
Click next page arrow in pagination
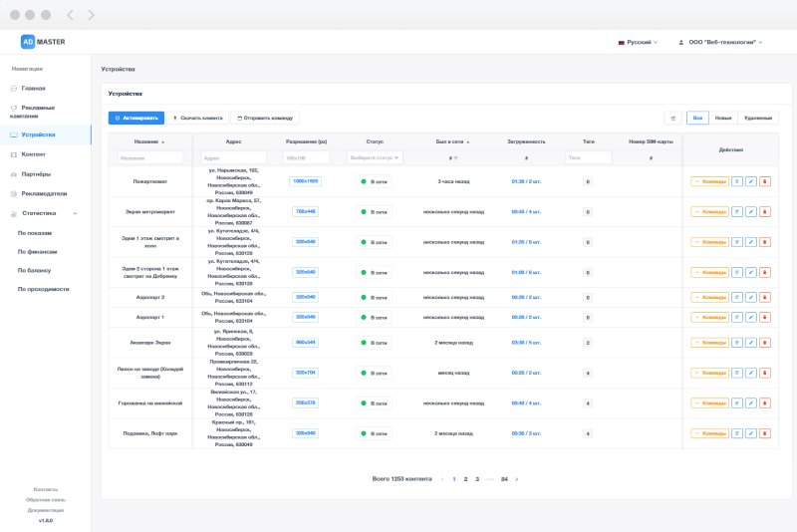click(517, 479)
